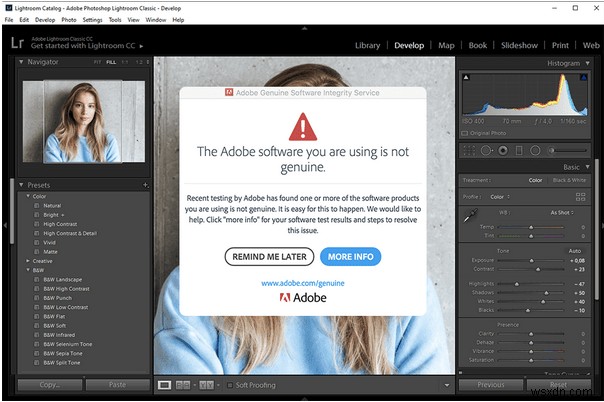Toggle shadow clipping indicator in histogram
Viewport: 604px width, 402px height.
[x=466, y=77]
